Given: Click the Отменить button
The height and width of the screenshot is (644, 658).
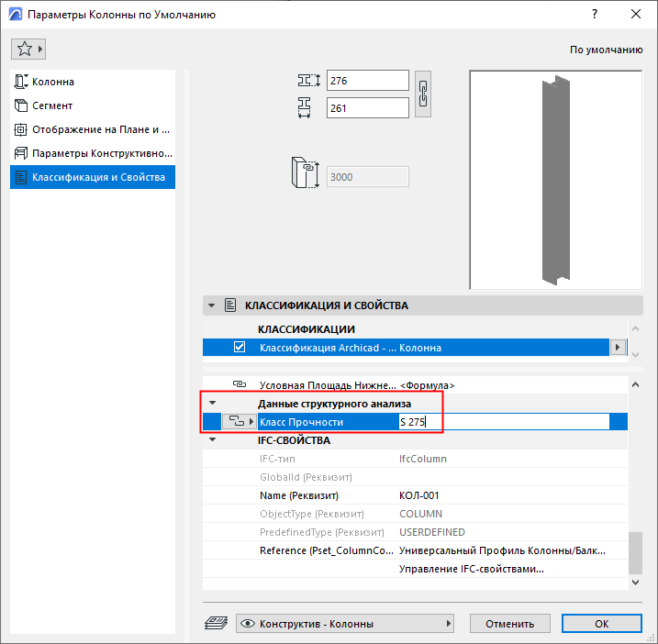Looking at the screenshot, I should [x=510, y=624].
